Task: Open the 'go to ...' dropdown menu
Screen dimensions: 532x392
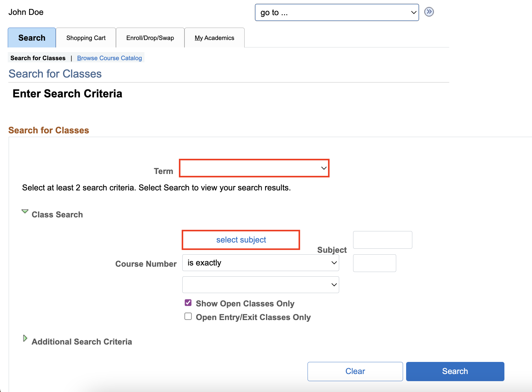Action: [x=337, y=12]
